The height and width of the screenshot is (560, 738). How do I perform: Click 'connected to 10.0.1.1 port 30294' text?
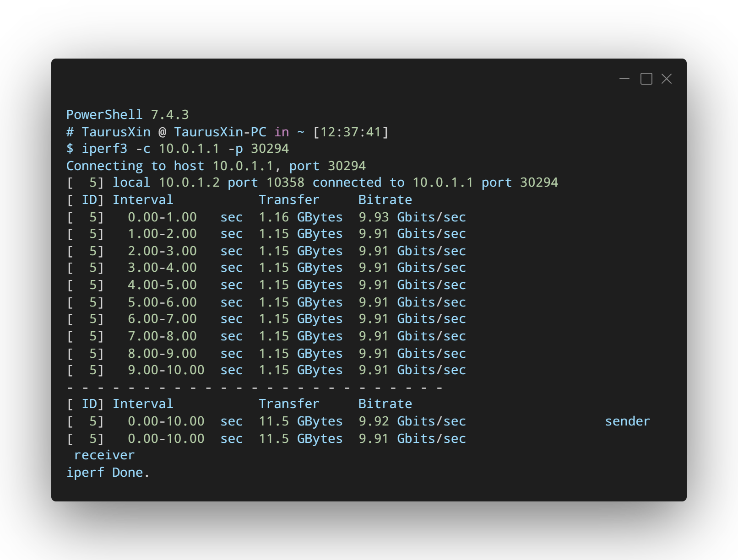coord(435,183)
